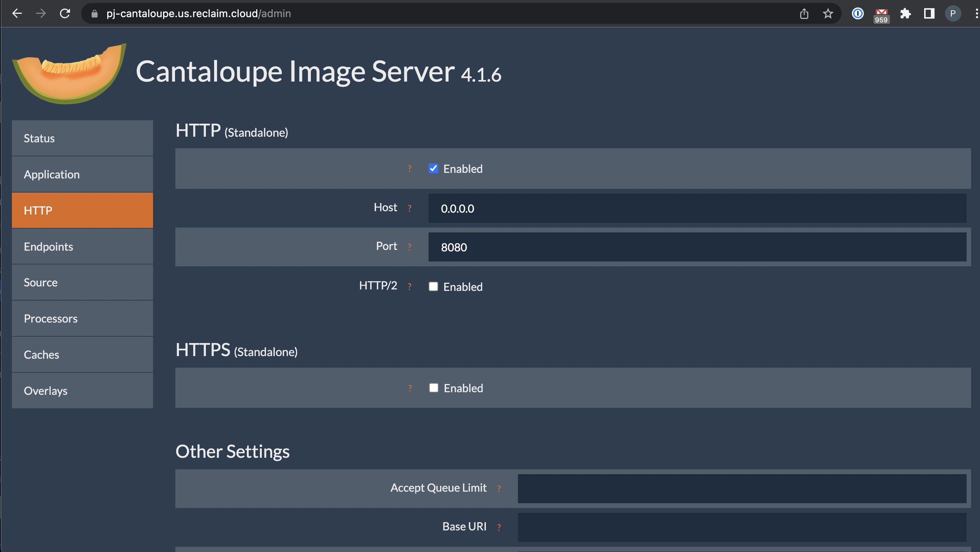Open the Status section in sidebar

[82, 138]
